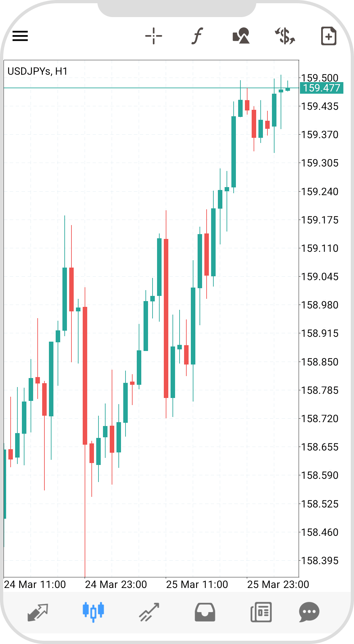
Task: Activate the crosshair cursor tool
Action: click(x=154, y=36)
